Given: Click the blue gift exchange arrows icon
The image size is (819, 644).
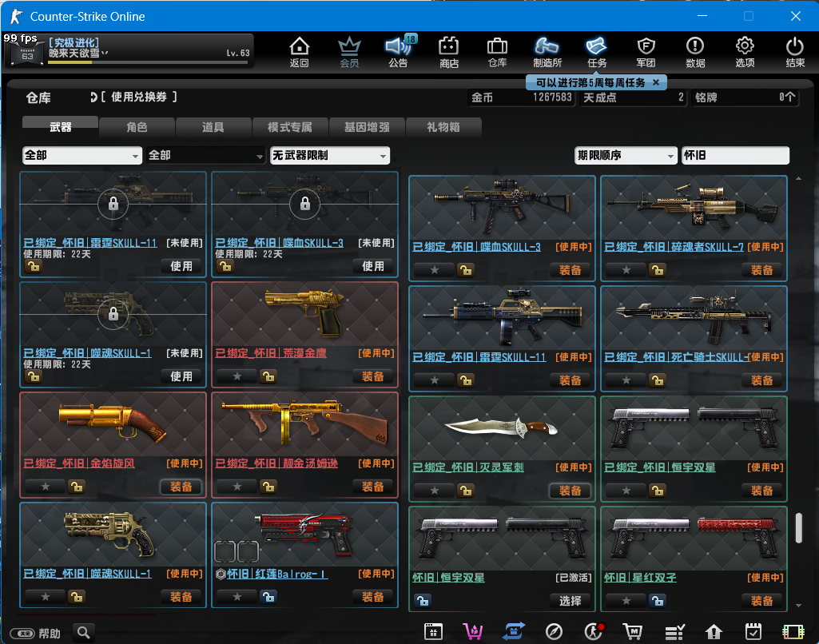Looking at the screenshot, I should [514, 632].
